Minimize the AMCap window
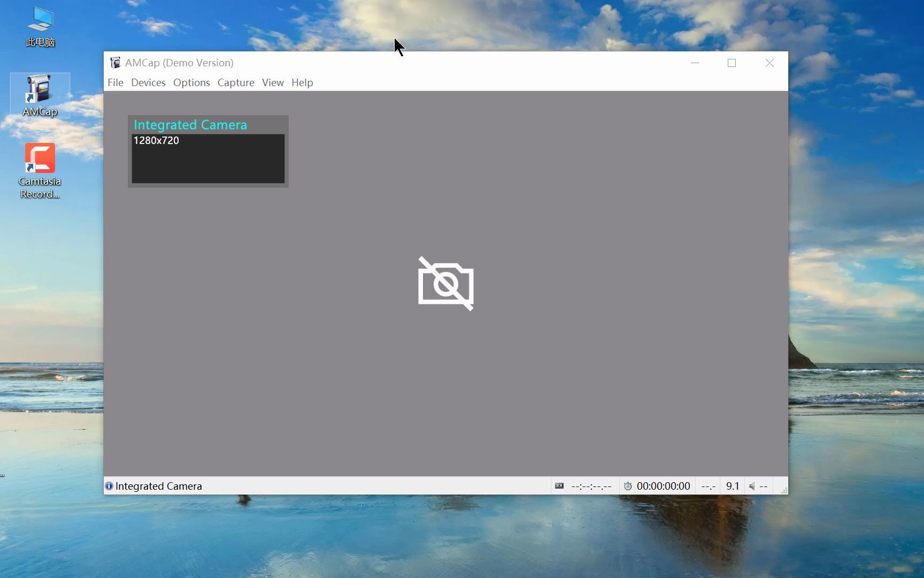This screenshot has width=924, height=578. [695, 63]
